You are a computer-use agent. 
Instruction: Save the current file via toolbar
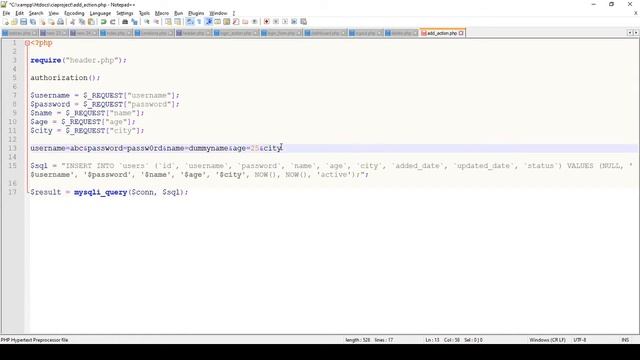click(24, 22)
